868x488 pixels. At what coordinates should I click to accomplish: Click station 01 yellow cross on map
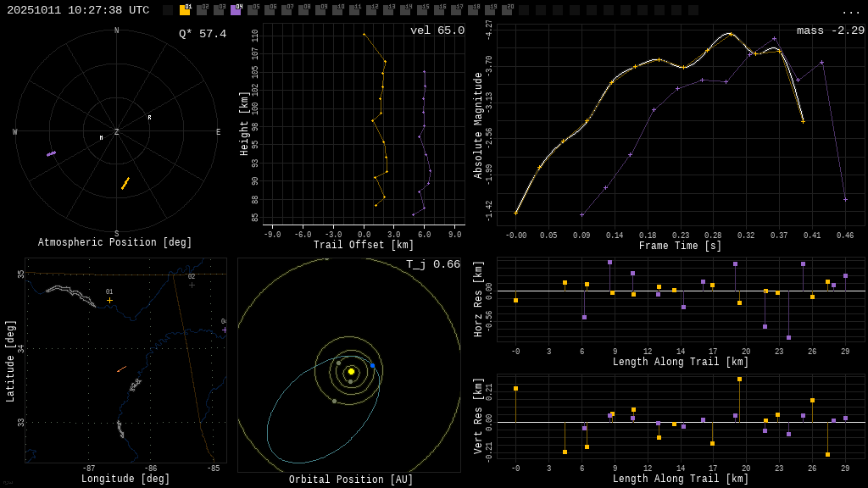109,300
